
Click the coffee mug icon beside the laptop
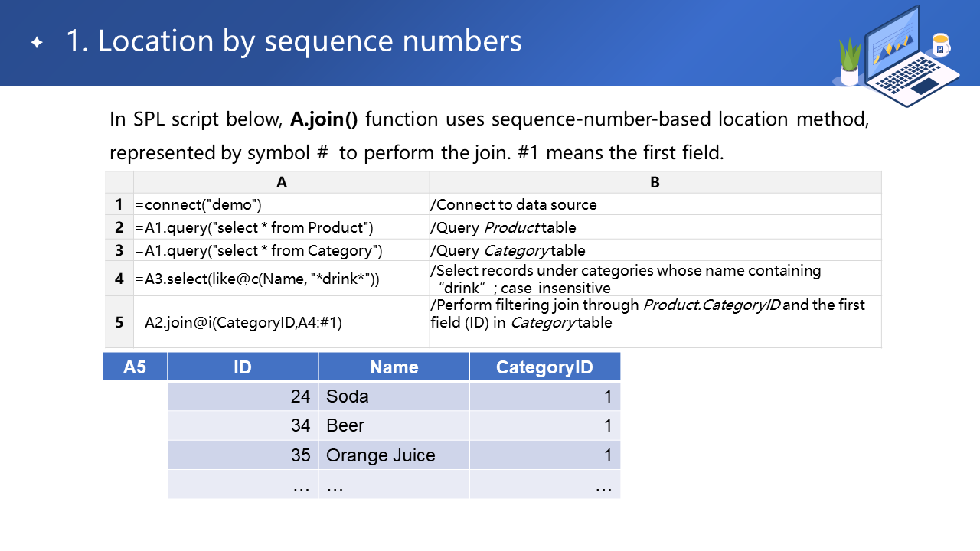pyautogui.click(x=940, y=45)
